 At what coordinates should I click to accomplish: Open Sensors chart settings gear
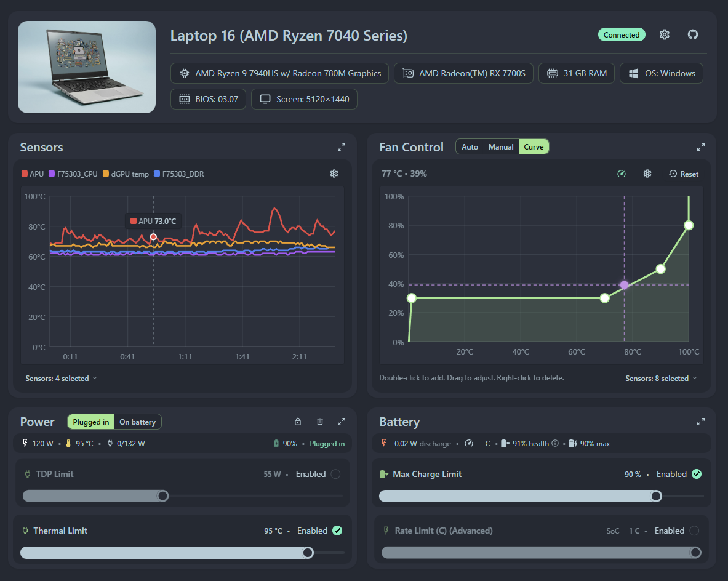pyautogui.click(x=334, y=174)
